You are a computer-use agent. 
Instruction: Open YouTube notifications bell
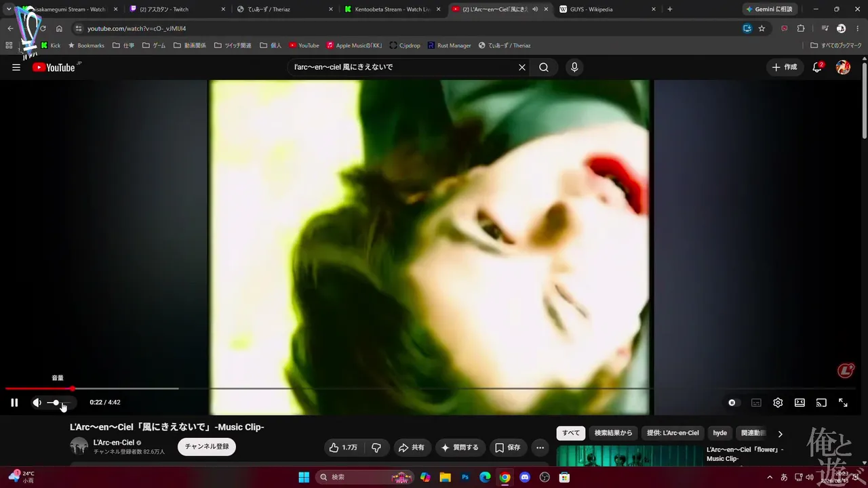coord(818,67)
